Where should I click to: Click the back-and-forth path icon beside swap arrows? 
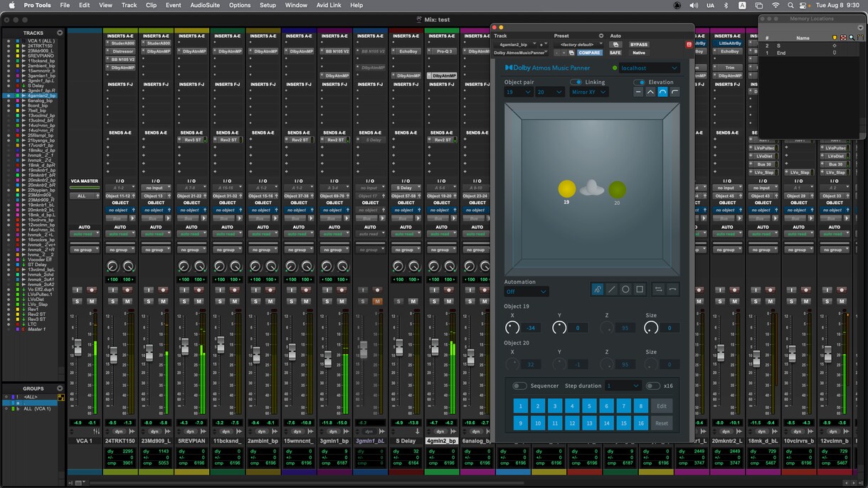coord(672,290)
